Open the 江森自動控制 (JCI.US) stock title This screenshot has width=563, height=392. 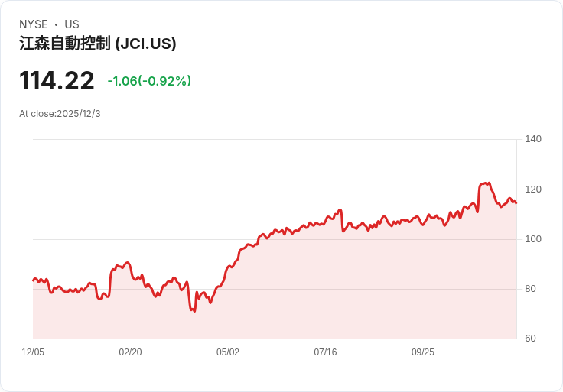pos(98,44)
